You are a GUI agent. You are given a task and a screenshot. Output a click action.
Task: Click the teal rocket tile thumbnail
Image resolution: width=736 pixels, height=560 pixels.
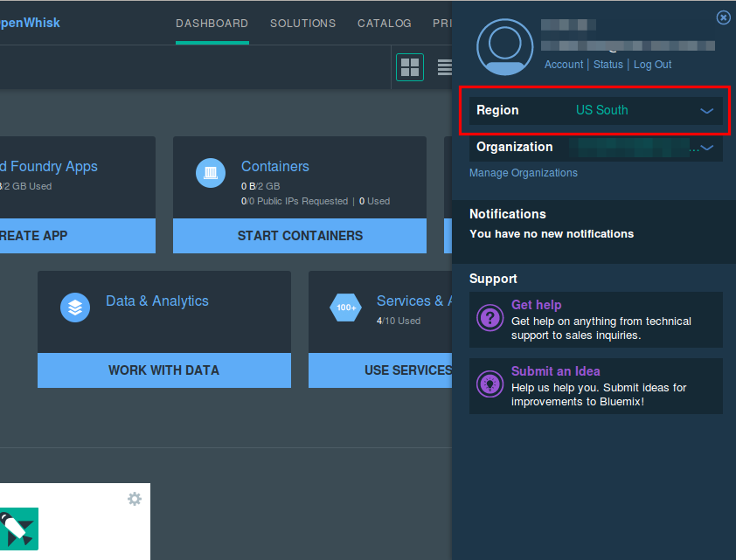(18, 529)
